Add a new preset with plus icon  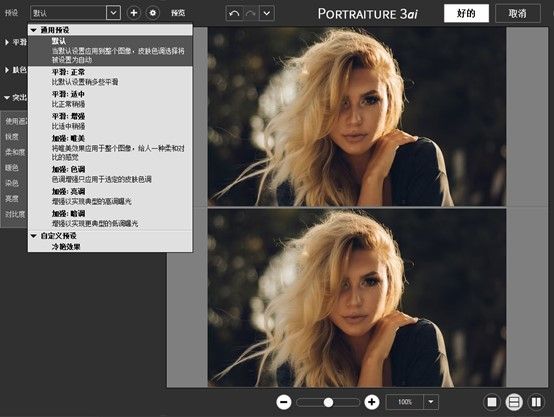point(134,13)
